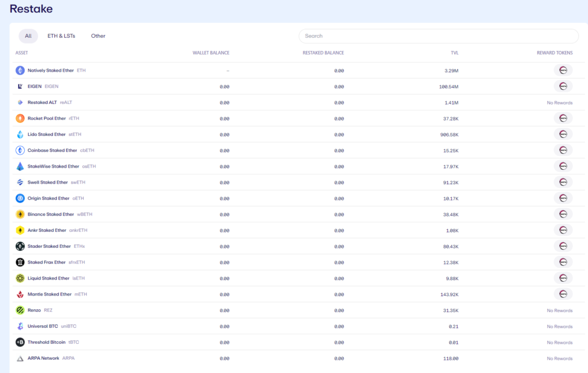
Task: Click the Coinbase Staked Ether cbETH icon
Action: pos(20,150)
